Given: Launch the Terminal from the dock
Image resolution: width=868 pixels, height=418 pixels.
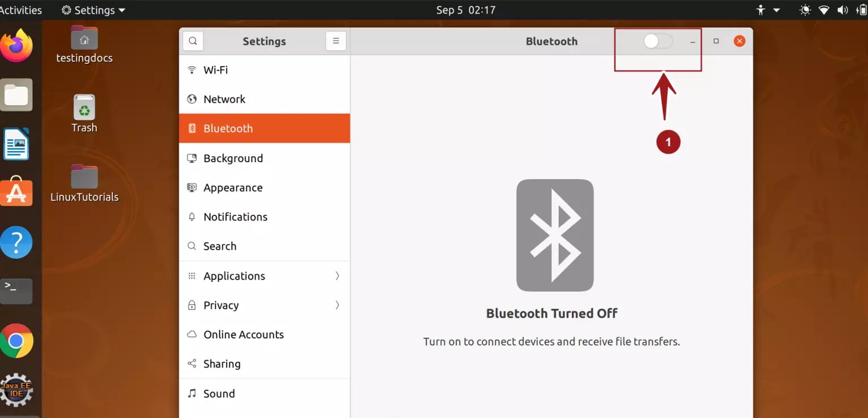Looking at the screenshot, I should 17,291.
